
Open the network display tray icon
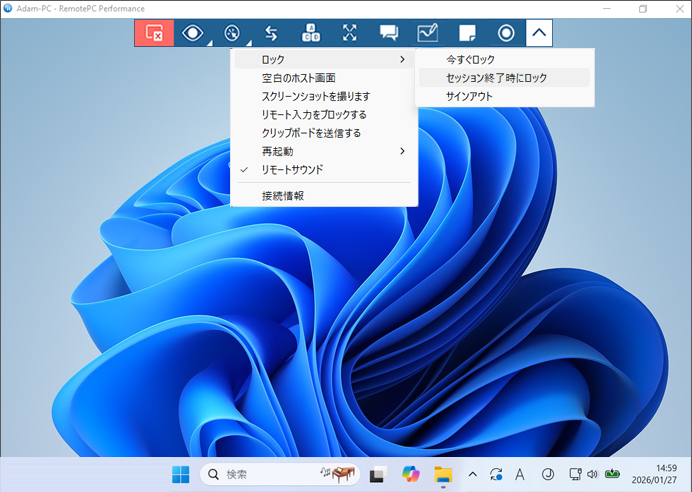(575, 474)
